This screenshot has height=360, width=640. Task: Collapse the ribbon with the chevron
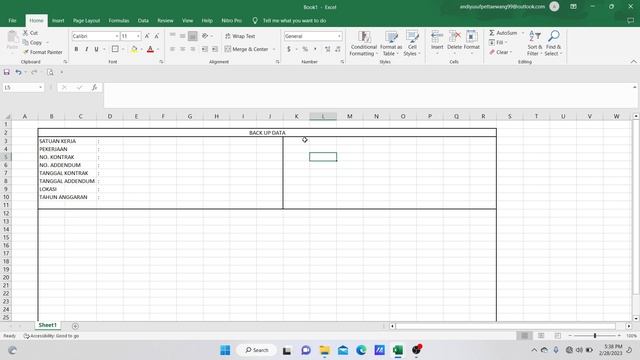click(633, 62)
